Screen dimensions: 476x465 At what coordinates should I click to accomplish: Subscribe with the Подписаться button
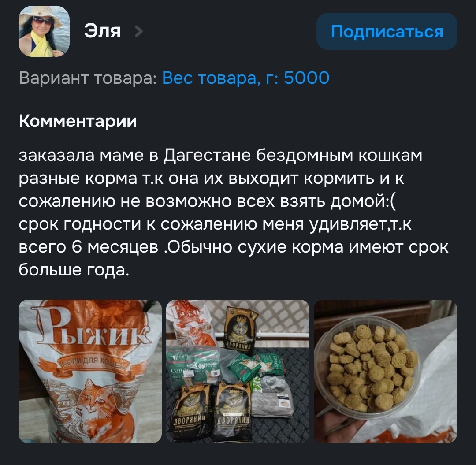387,31
